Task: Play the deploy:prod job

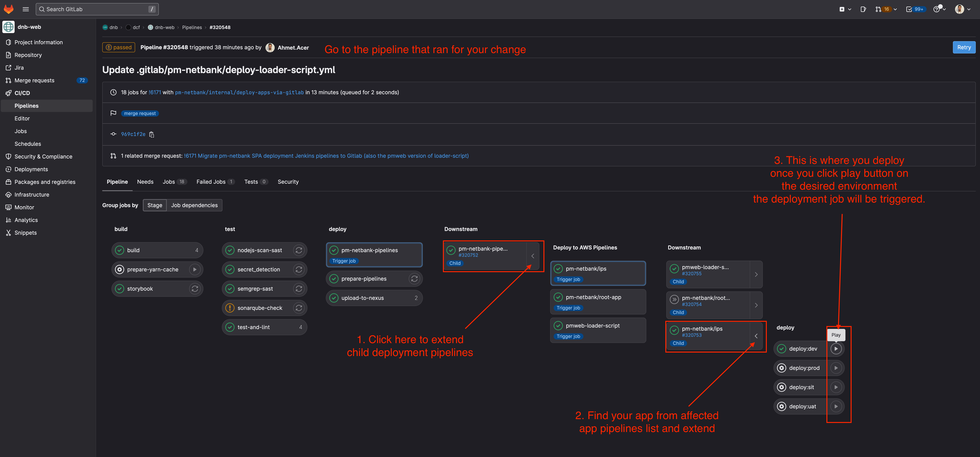Action: 836,368
